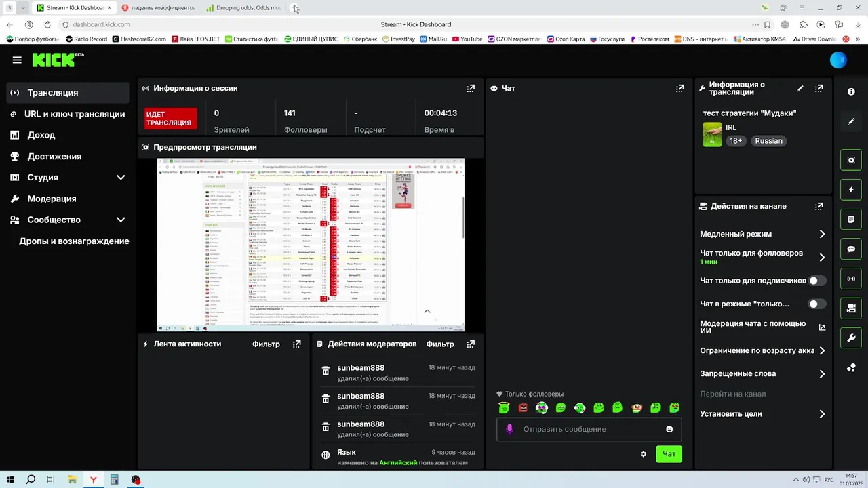Image resolution: width=868 pixels, height=488 pixels.
Task: Click the stream preview icon in right sidebar
Action: [851, 160]
